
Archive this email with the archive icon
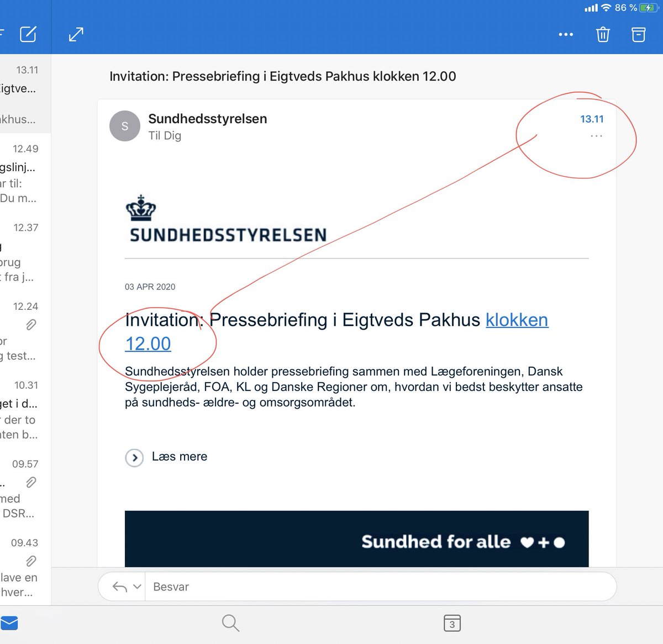point(639,34)
